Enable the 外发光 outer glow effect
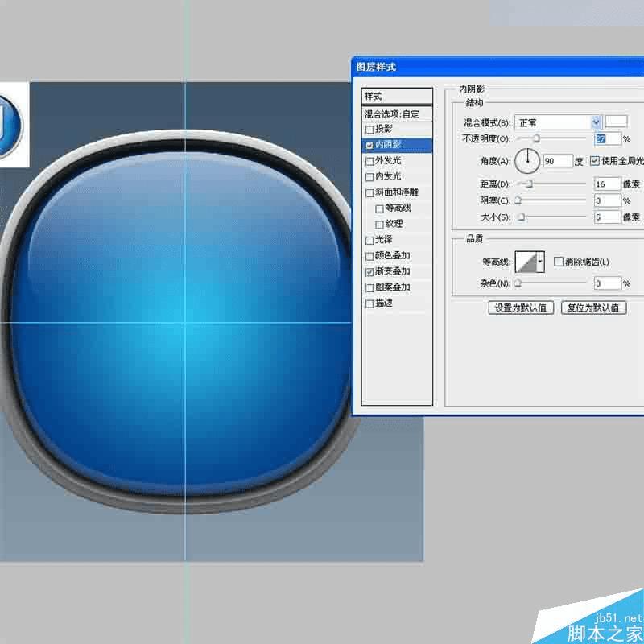The width and height of the screenshot is (644, 644). pos(369,160)
